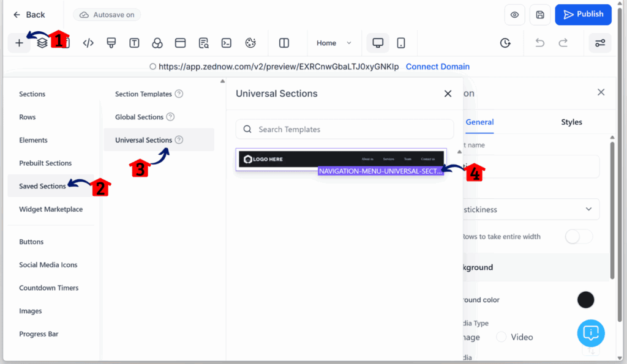This screenshot has height=364, width=627.
Task: Open the Sections menu item
Action: pos(32,94)
